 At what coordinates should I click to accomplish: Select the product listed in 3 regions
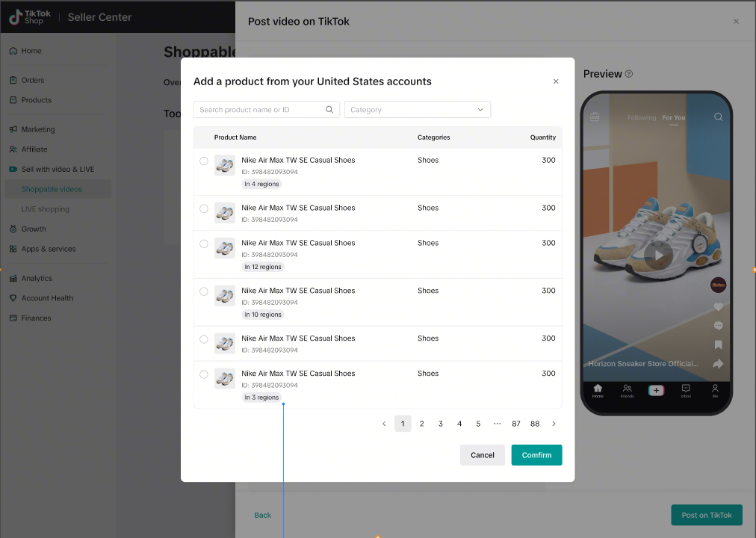[x=204, y=374]
